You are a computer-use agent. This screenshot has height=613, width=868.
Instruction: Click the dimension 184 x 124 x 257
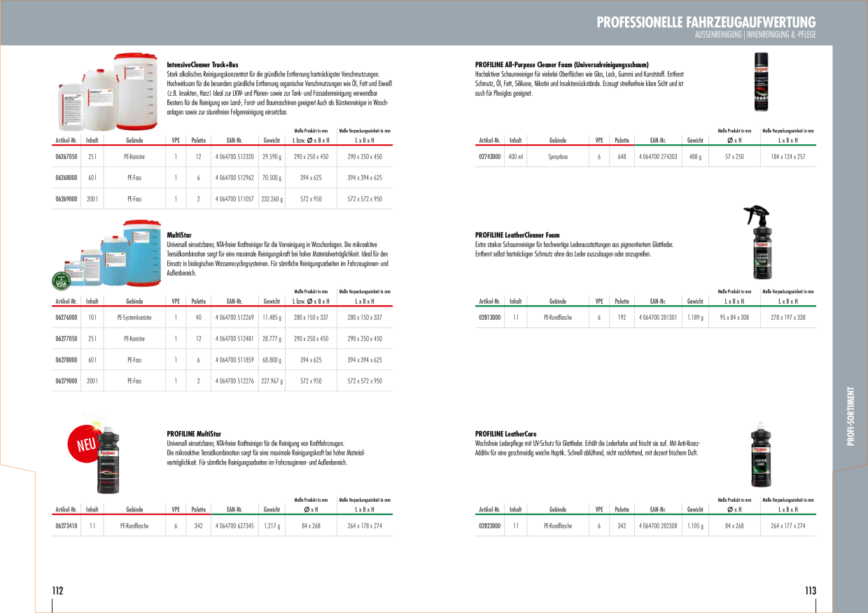click(x=788, y=157)
